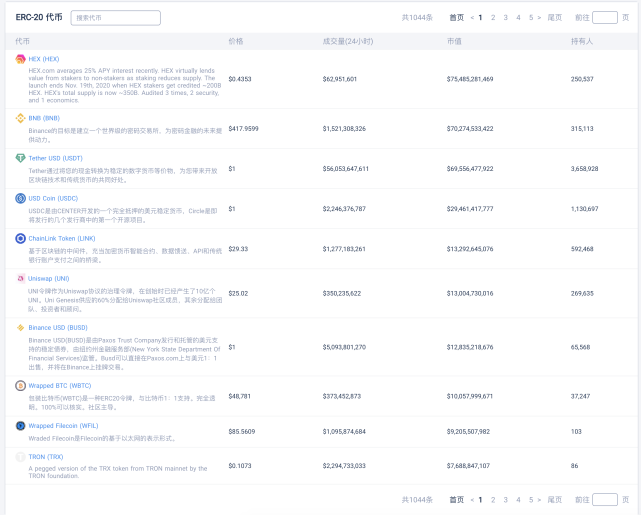Click the top page-jump input box
The width and height of the screenshot is (641, 515).
605,18
